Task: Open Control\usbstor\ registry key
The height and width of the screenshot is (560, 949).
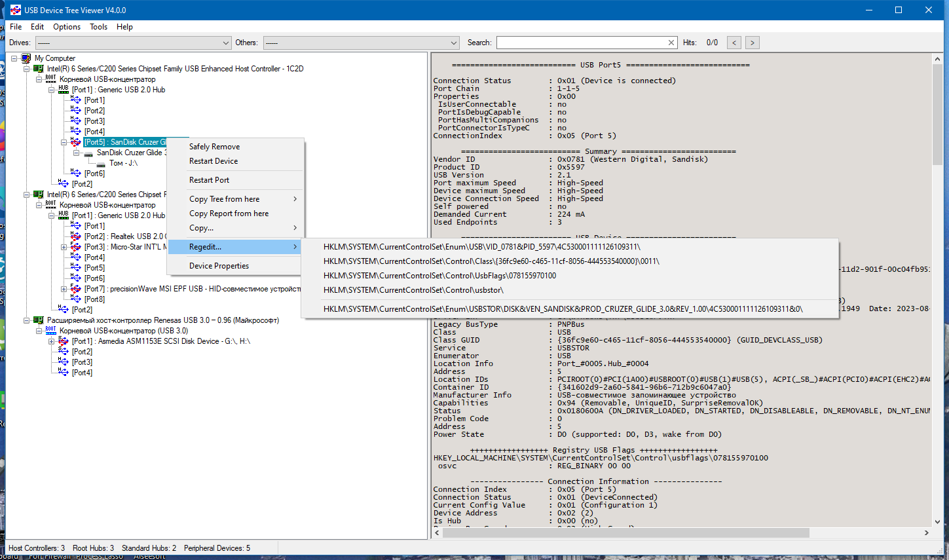Action: (570, 290)
